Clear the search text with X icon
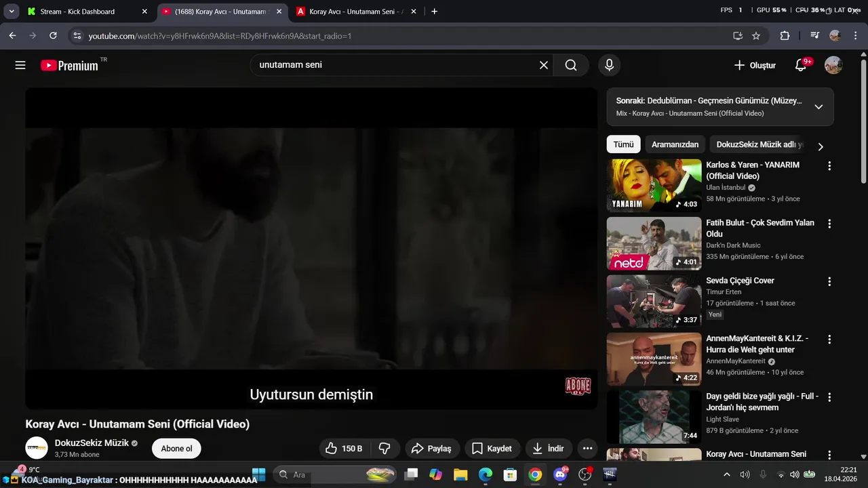868x488 pixels. [x=544, y=65]
